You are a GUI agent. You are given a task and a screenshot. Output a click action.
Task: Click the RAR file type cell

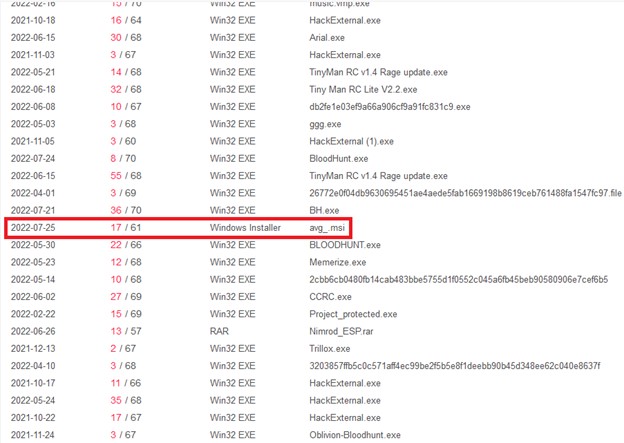220,332
